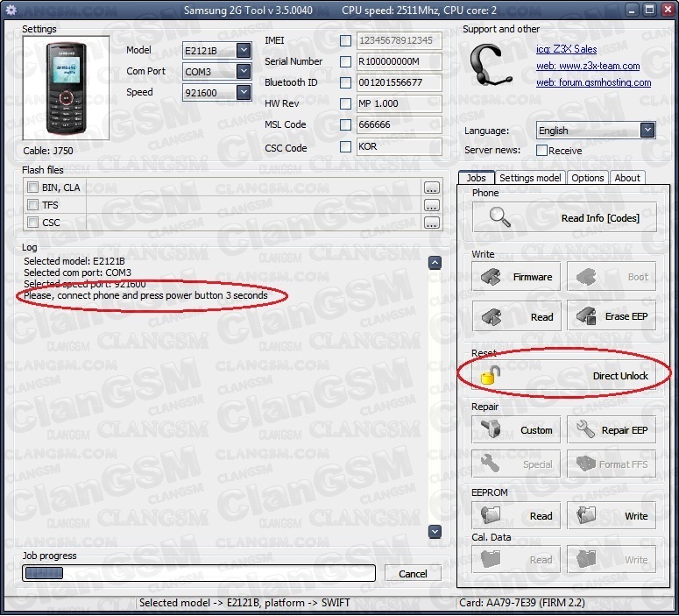Click the Format FFS chip icon
This screenshot has height=616, width=679.
pyautogui.click(x=586, y=464)
